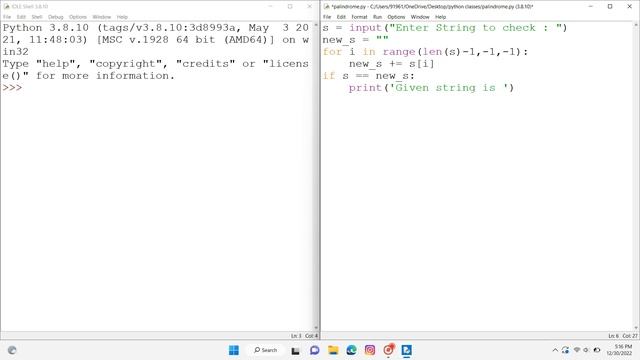
Task: Maximize the palindrome.py editor window
Action: tap(610, 7)
